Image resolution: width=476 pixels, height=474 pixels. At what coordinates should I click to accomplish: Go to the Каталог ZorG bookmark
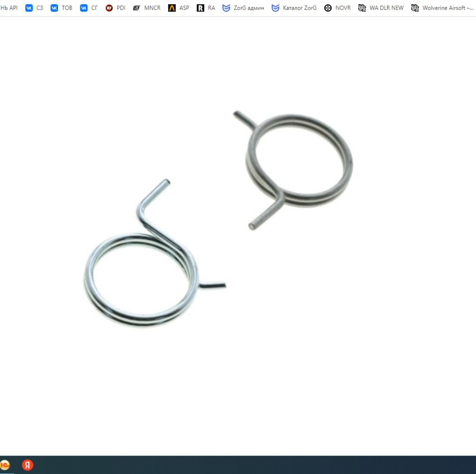click(294, 8)
